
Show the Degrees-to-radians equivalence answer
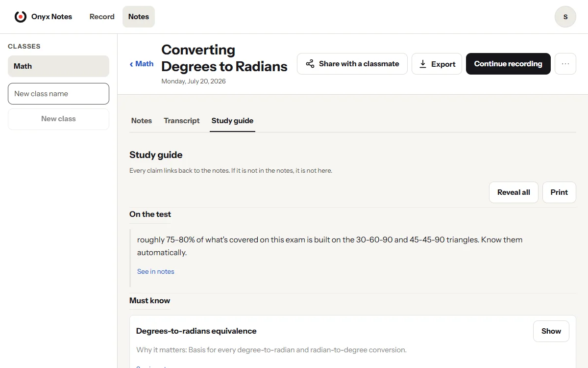(x=551, y=331)
